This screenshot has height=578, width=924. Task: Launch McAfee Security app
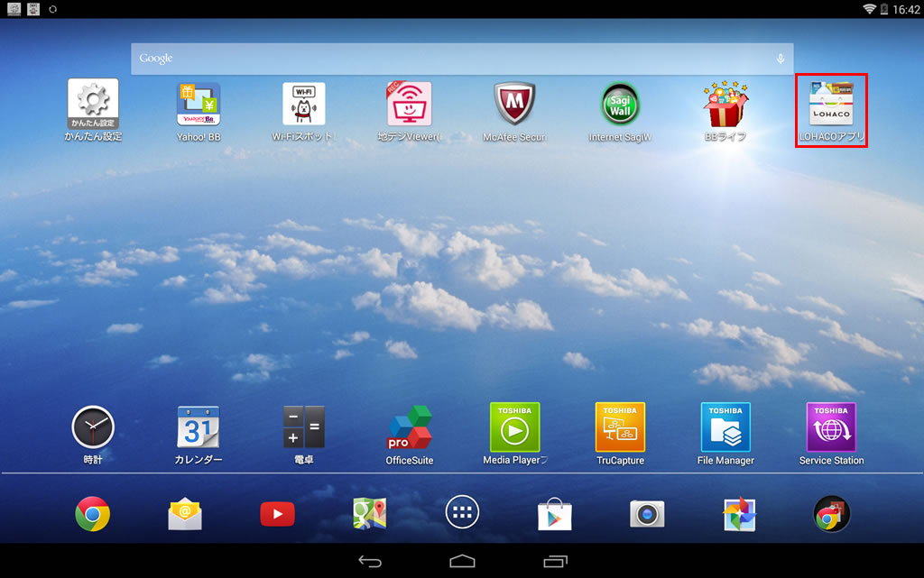point(515,105)
